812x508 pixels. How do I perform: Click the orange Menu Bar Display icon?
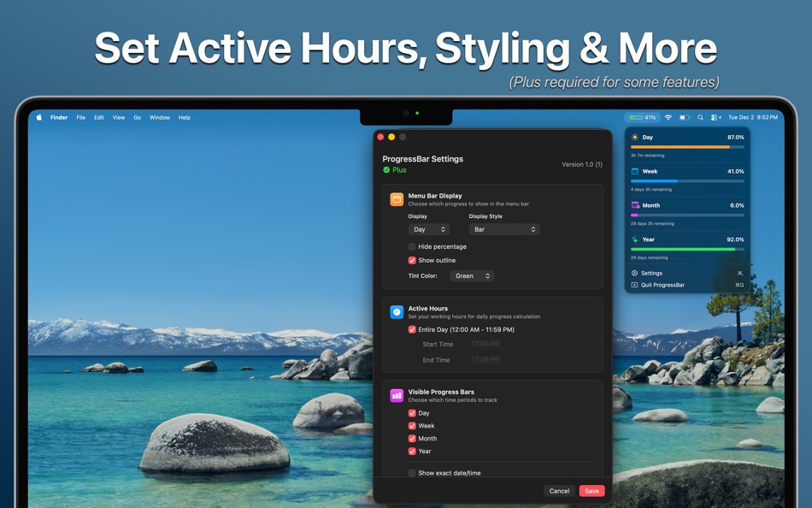tap(396, 198)
